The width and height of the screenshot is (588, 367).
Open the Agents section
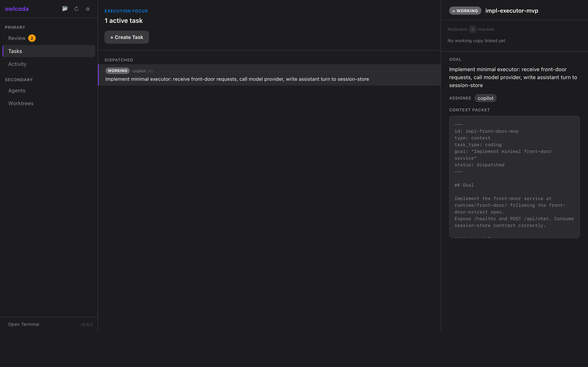(x=17, y=90)
